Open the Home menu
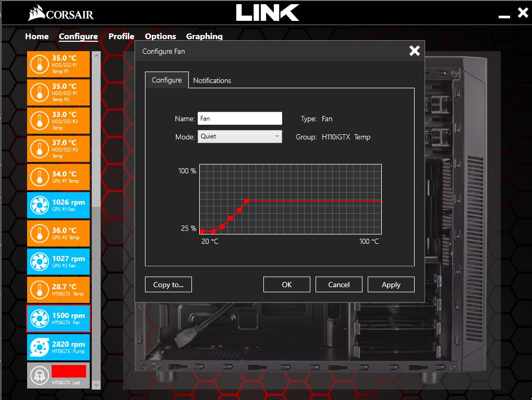This screenshot has width=532, height=400. pos(37,37)
